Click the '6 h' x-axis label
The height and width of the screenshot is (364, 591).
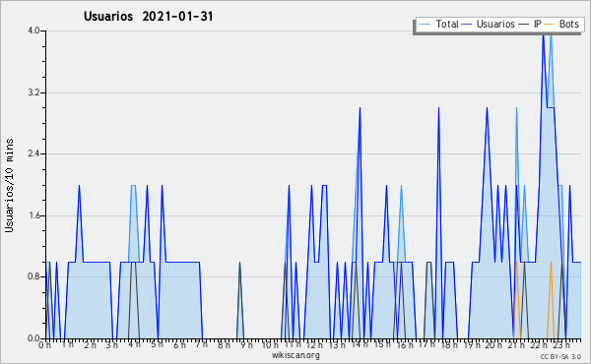tap(179, 344)
